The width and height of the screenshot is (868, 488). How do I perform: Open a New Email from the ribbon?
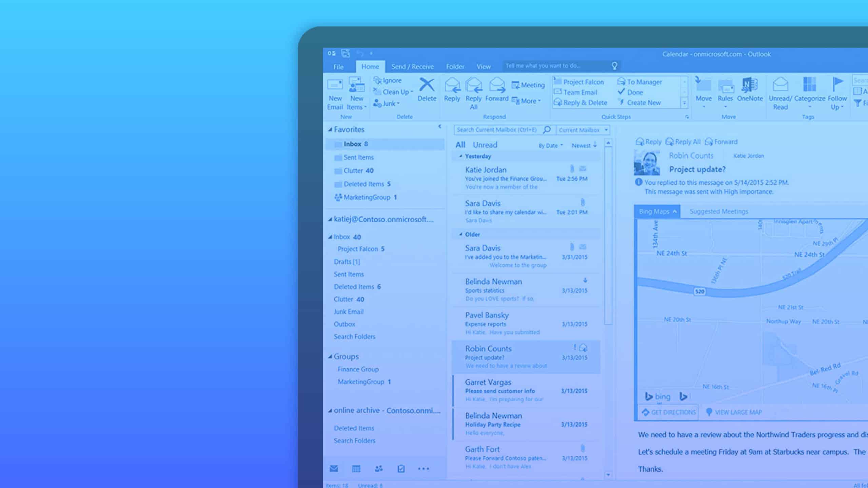[x=335, y=93]
